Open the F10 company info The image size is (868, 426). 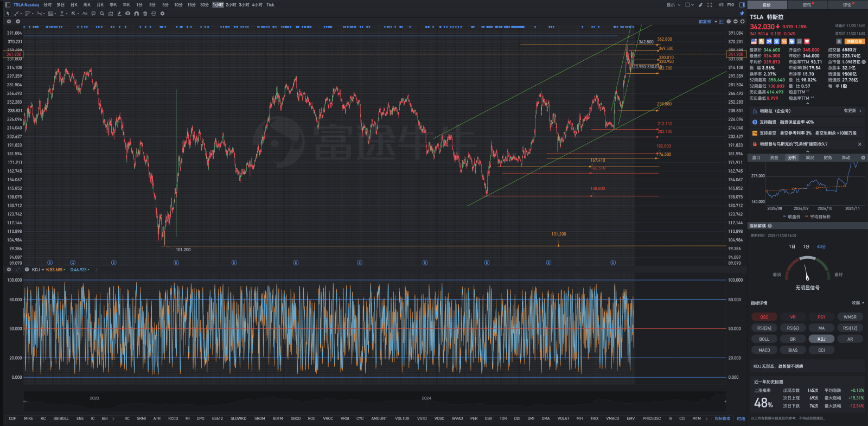tap(730, 5)
